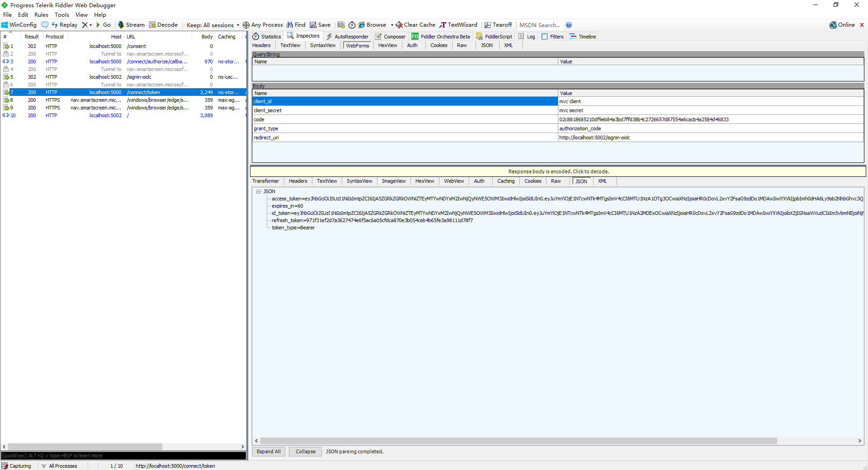Select request Headers inspector tab

pyautogui.click(x=261, y=45)
